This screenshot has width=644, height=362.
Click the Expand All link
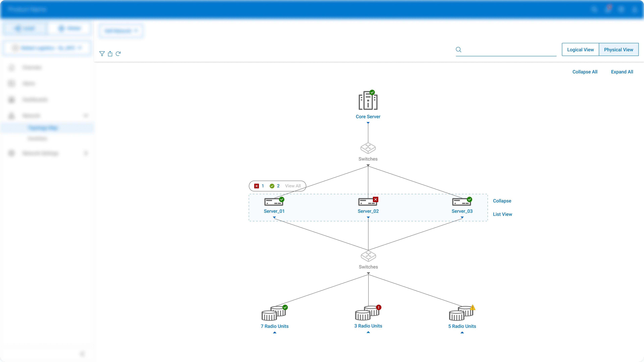pyautogui.click(x=622, y=72)
